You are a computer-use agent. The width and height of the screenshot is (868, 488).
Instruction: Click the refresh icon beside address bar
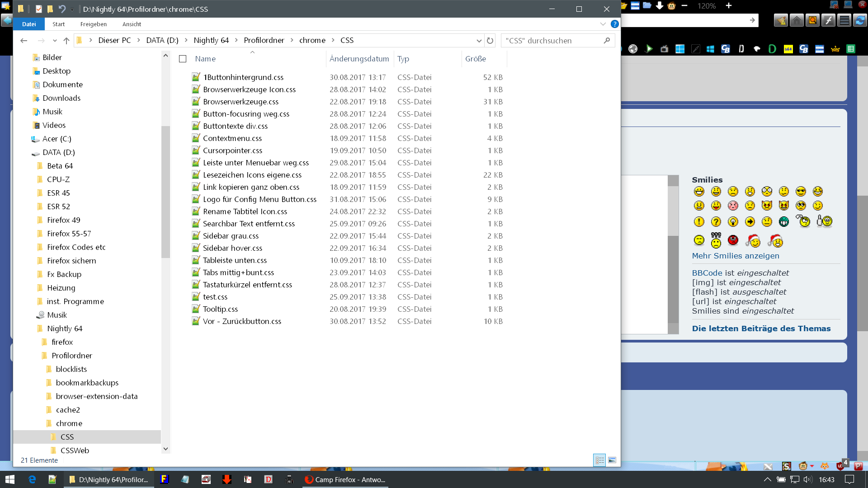(490, 41)
